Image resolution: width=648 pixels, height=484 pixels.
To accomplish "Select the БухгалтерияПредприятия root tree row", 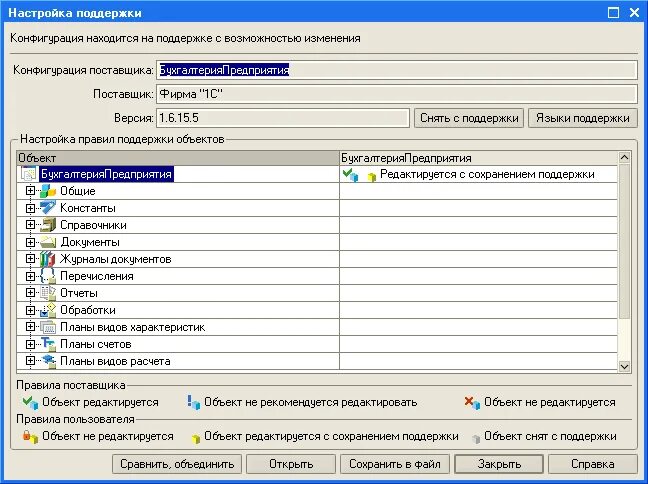I will click(x=106, y=174).
